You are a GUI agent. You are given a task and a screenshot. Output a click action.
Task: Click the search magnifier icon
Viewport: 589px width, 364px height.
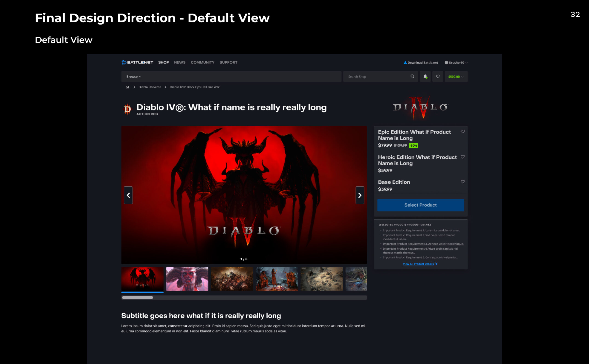412,76
